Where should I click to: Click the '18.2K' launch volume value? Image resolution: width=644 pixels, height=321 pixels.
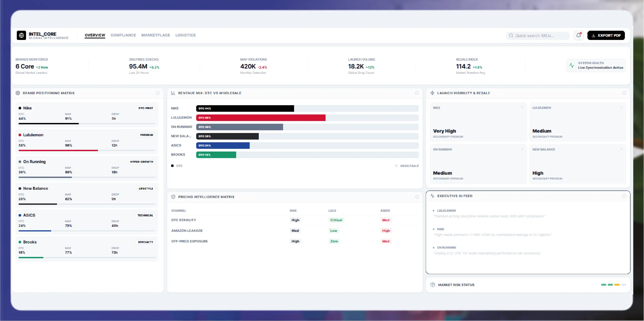356,66
